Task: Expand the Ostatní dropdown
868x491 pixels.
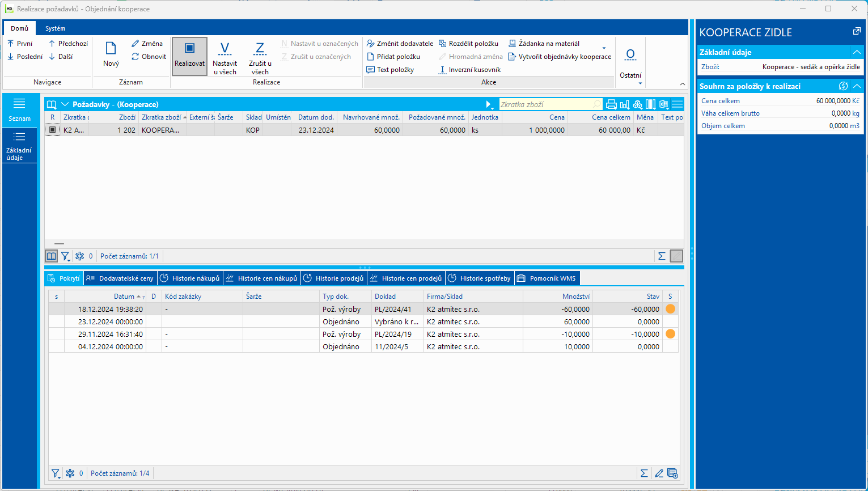Action: pyautogui.click(x=630, y=62)
